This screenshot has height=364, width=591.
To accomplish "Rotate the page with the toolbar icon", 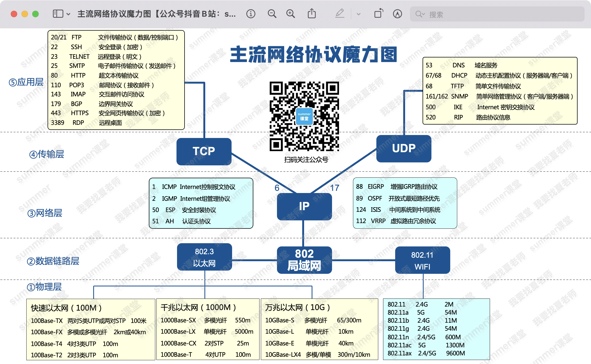I will point(379,13).
